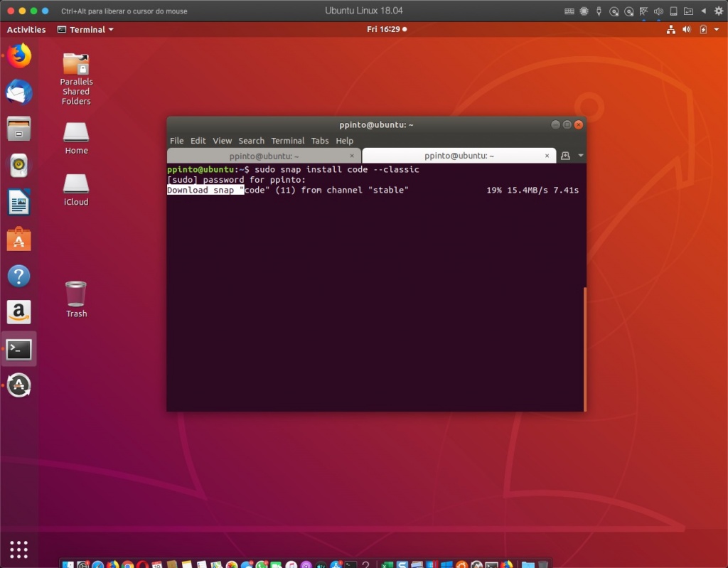
Task: Open the File menu in Terminal
Action: (176, 141)
